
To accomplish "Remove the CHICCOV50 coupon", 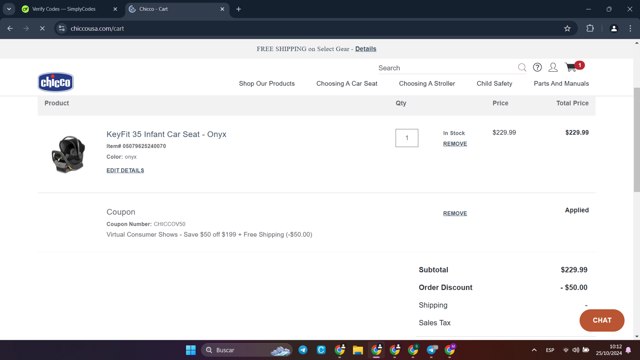I will [455, 213].
